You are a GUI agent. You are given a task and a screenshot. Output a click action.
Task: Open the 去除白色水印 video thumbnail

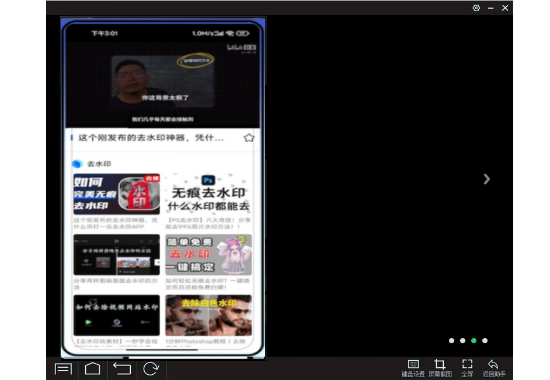208,315
